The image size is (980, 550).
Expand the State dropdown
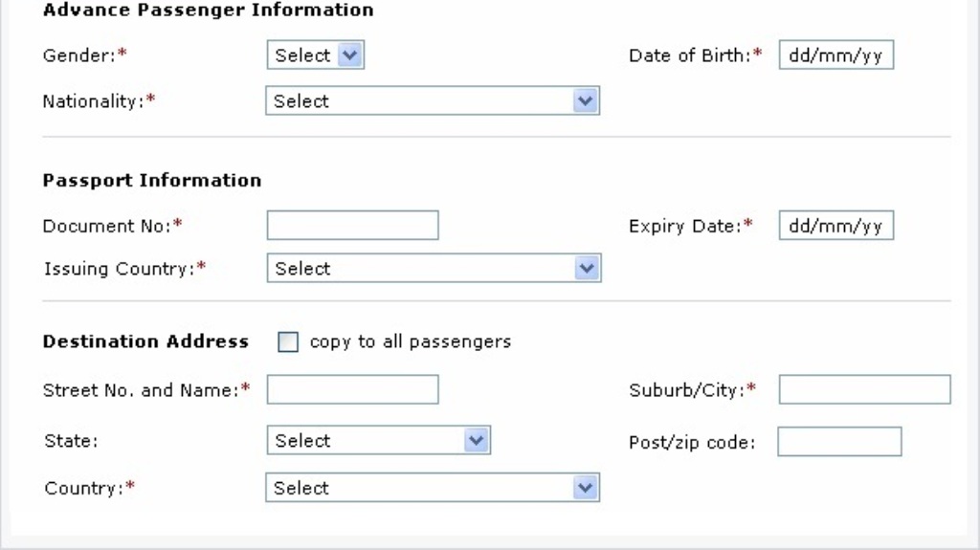coord(378,441)
